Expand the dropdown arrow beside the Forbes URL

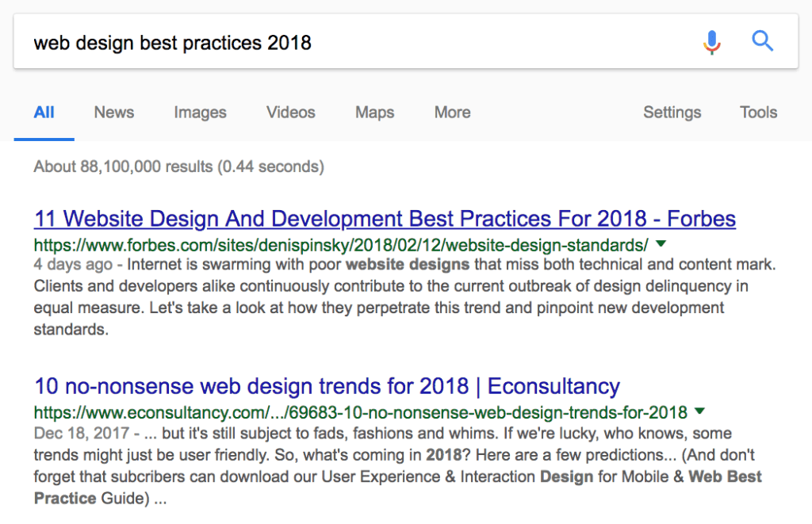pyautogui.click(x=661, y=243)
